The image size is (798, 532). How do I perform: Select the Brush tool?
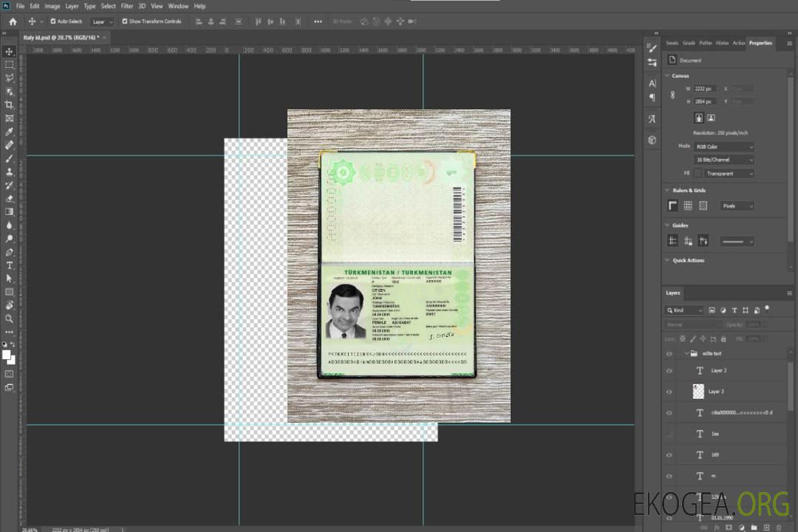click(x=9, y=158)
